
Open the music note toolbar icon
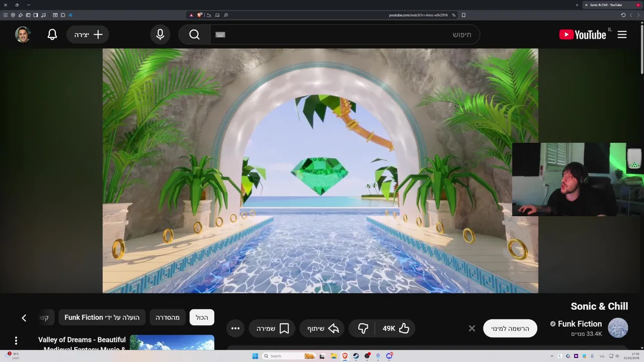click(x=43, y=15)
